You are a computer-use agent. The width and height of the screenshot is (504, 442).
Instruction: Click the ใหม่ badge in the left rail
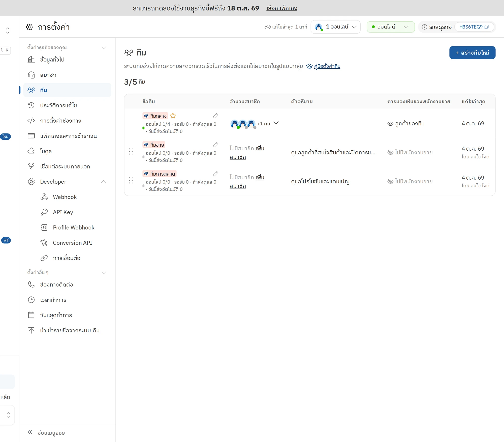pyautogui.click(x=5, y=136)
